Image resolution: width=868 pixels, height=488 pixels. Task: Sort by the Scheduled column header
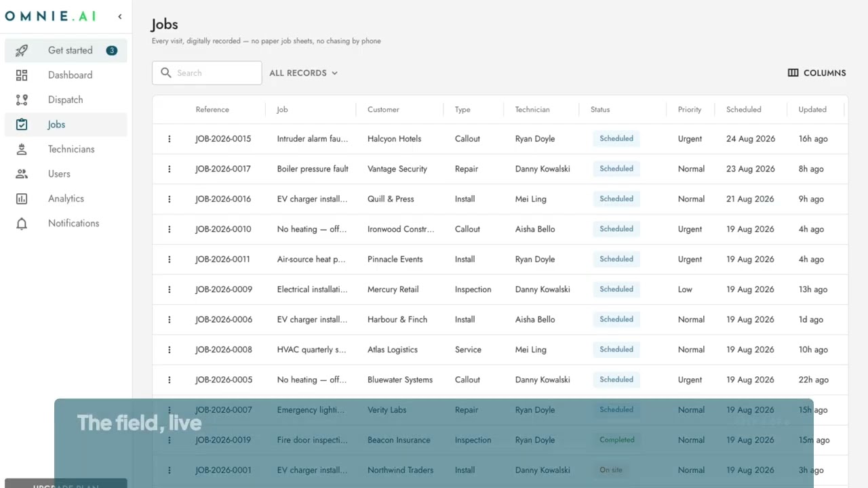pyautogui.click(x=744, y=109)
